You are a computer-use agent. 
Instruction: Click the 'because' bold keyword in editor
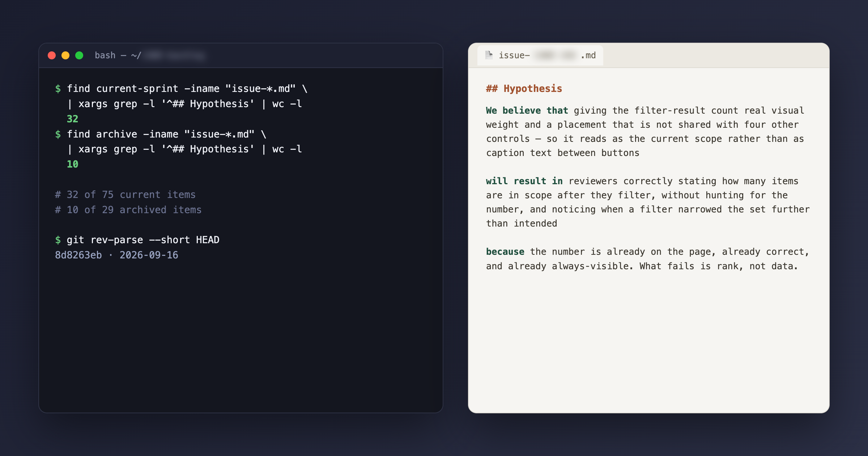point(505,252)
